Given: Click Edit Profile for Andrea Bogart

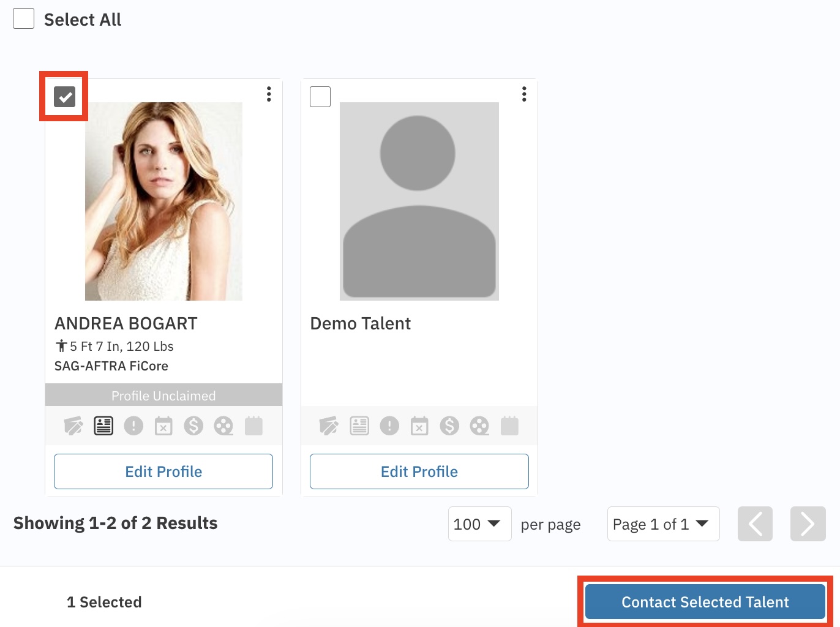Looking at the screenshot, I should coord(163,471).
